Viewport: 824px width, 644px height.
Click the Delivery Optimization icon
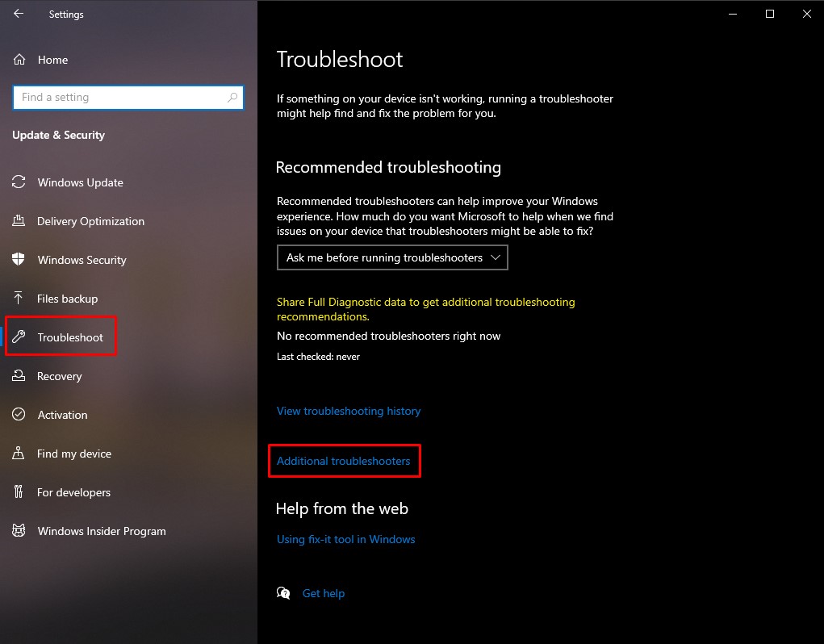coord(19,221)
